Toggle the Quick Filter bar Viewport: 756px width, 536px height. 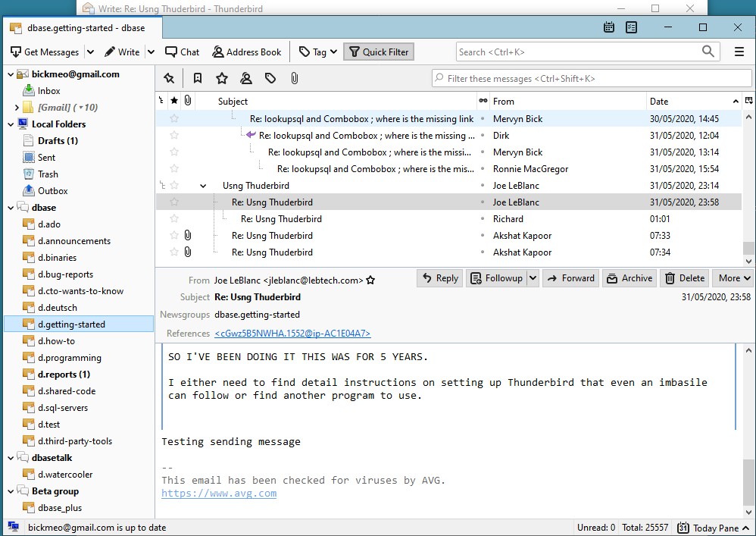pyautogui.click(x=378, y=52)
